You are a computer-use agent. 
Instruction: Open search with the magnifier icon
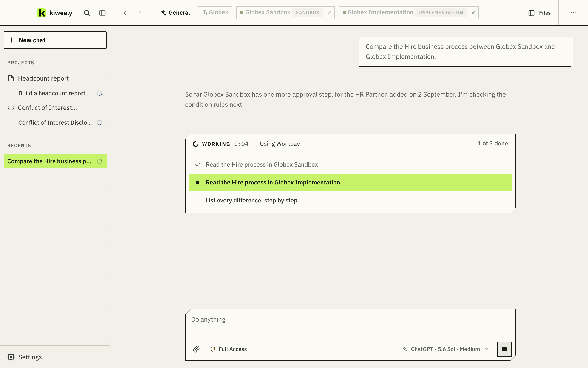[x=87, y=13]
